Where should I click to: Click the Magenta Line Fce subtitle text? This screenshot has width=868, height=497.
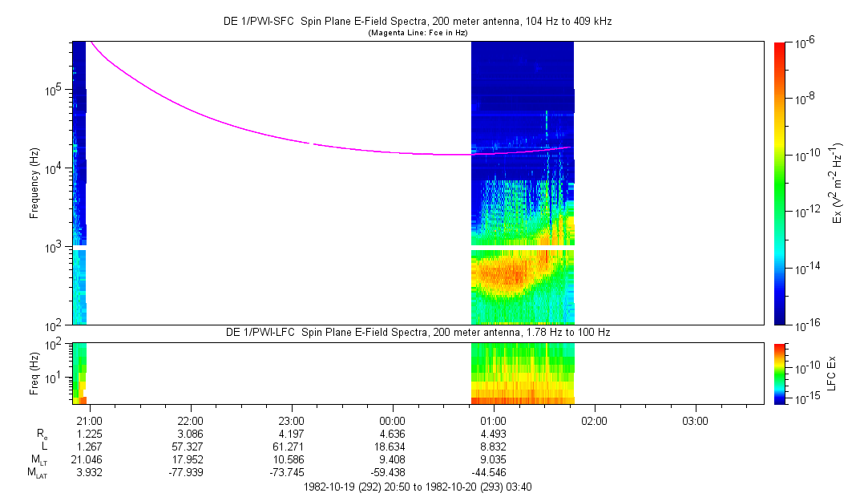[x=417, y=33]
